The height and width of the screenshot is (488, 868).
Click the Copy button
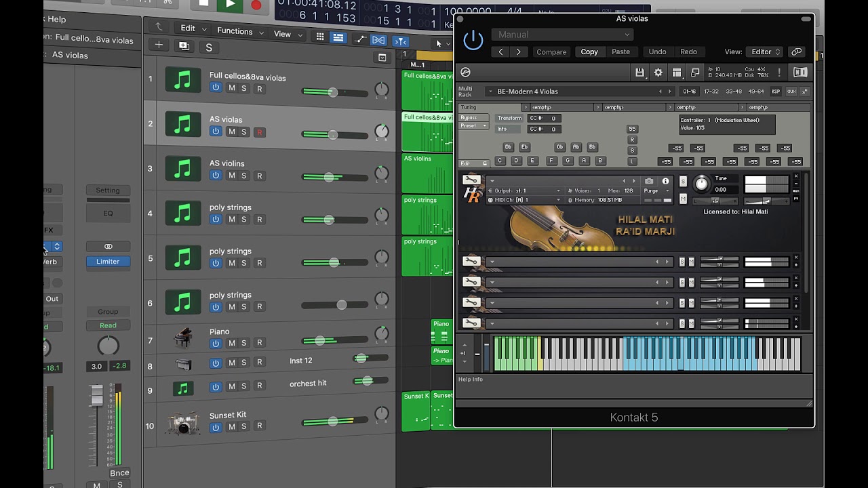(x=589, y=52)
